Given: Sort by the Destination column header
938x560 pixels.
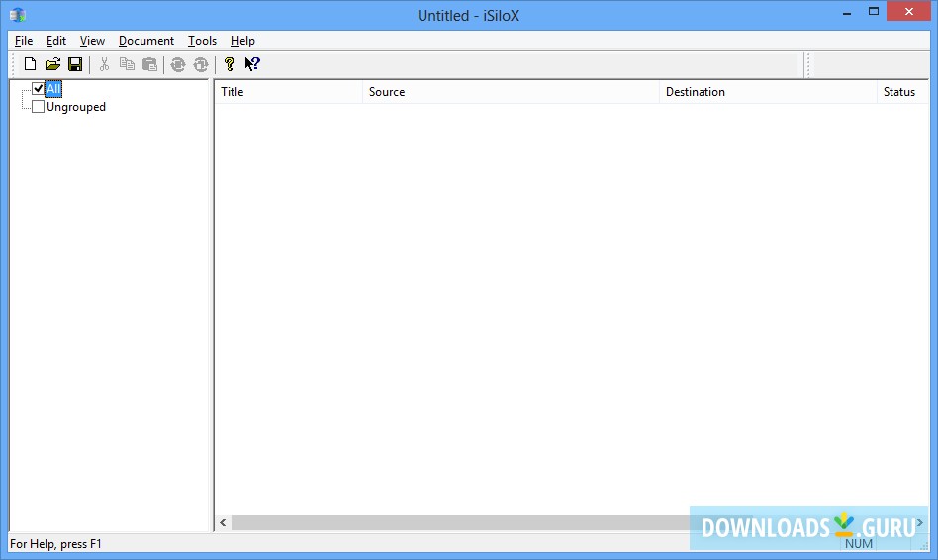Looking at the screenshot, I should pyautogui.click(x=768, y=92).
